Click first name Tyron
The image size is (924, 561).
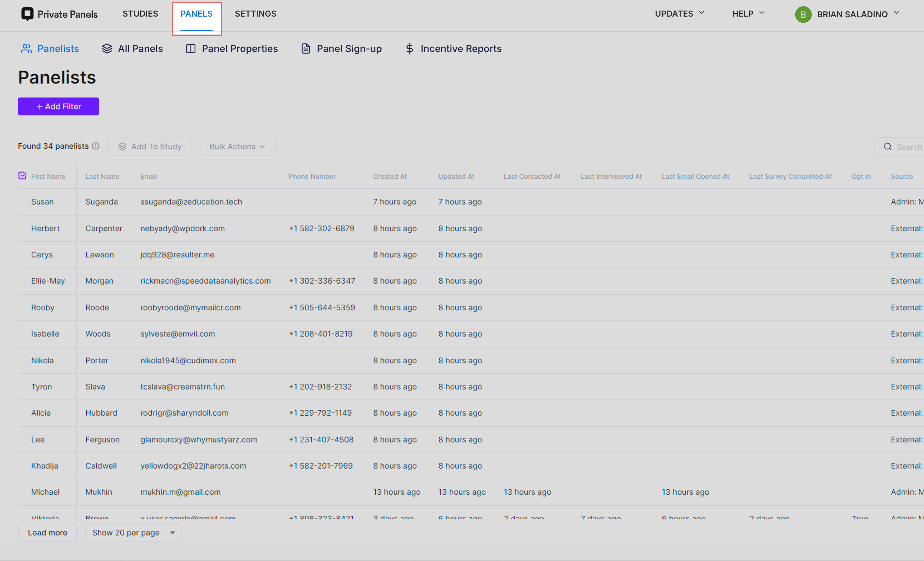42,387
